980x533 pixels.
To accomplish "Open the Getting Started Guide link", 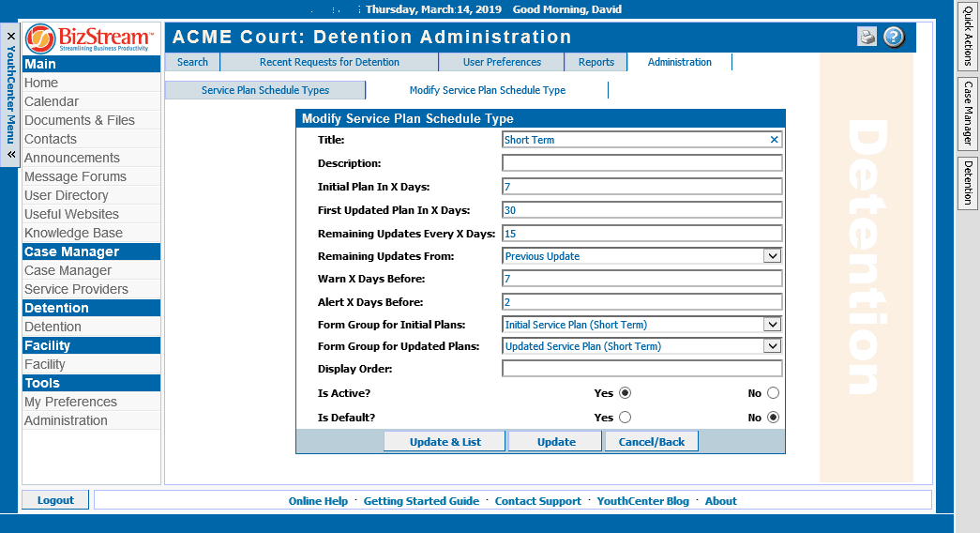I will click(421, 501).
